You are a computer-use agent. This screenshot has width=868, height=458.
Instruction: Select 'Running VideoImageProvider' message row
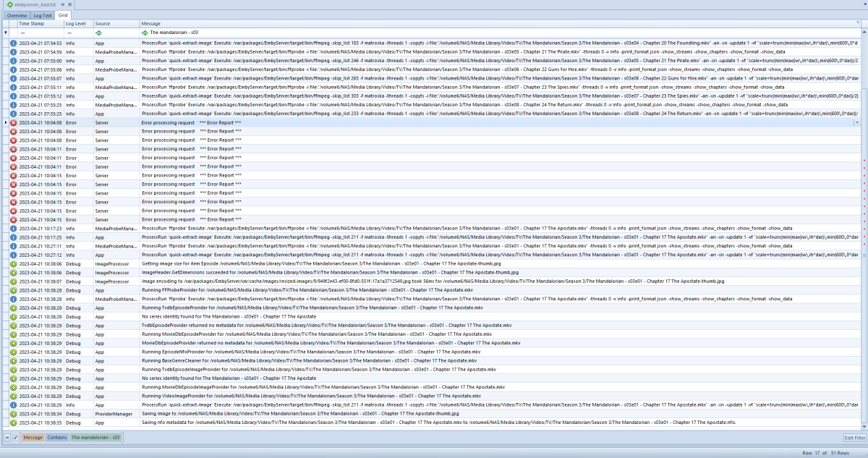(x=311, y=396)
